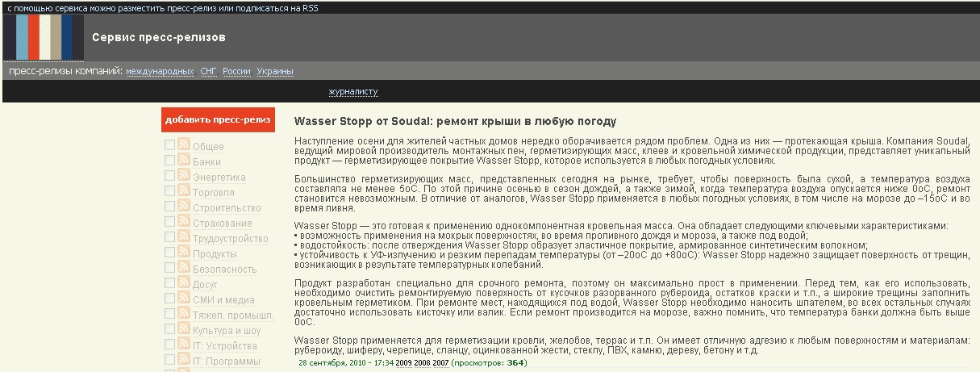The width and height of the screenshot is (980, 372).
Task: Open the Продукты category link
Action: [x=215, y=254]
